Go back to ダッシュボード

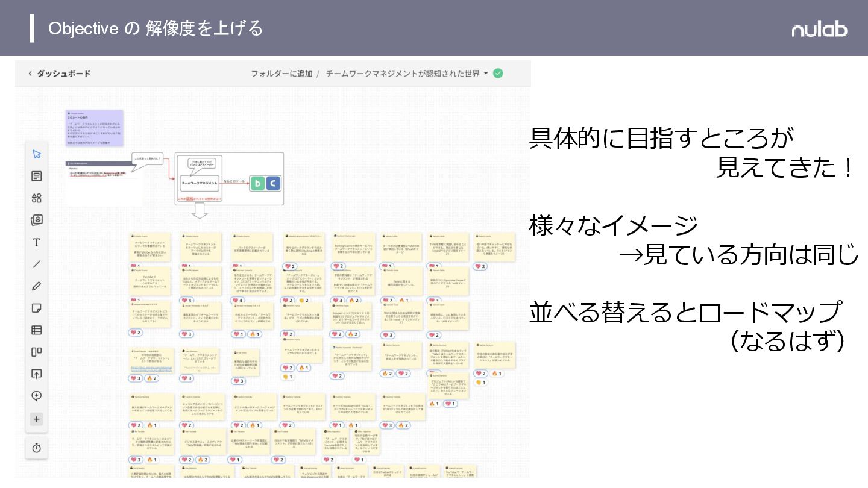click(x=59, y=74)
